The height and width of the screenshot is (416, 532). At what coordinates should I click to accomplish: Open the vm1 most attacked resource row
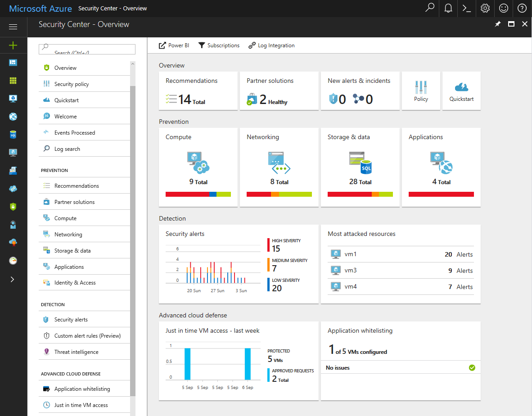[401, 254]
